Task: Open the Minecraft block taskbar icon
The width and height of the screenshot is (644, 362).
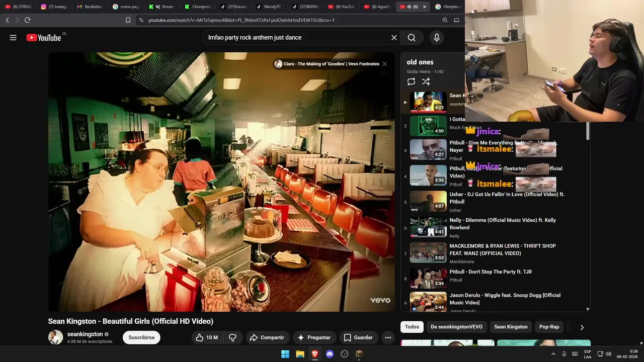Action: (359, 354)
